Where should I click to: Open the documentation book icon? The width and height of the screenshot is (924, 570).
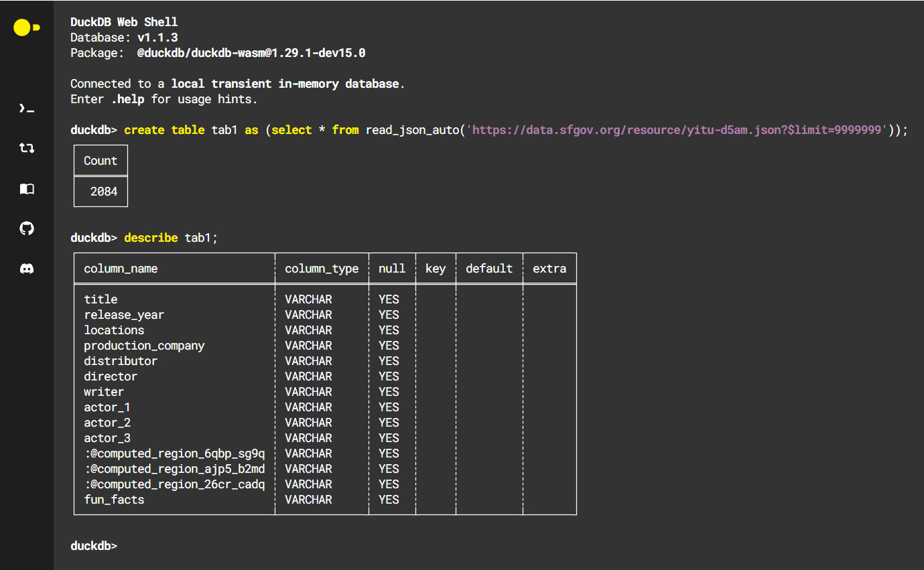pyautogui.click(x=27, y=189)
